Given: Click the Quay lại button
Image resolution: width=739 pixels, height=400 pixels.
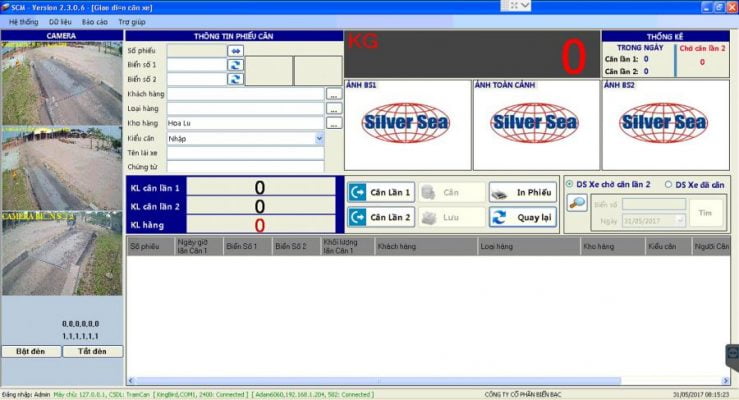Looking at the screenshot, I should 522,217.
